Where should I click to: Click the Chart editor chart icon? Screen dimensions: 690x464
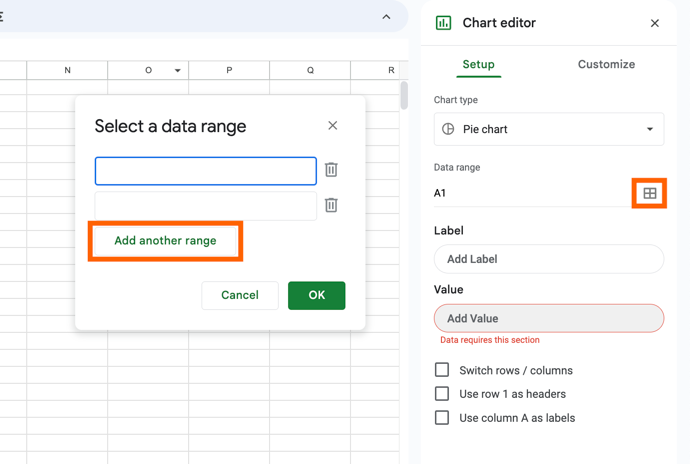pyautogui.click(x=443, y=22)
